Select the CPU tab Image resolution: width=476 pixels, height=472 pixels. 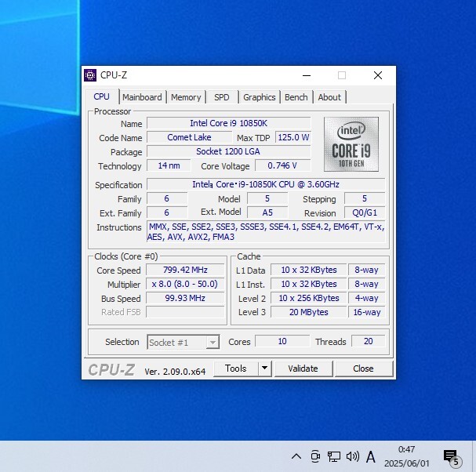[x=101, y=96]
